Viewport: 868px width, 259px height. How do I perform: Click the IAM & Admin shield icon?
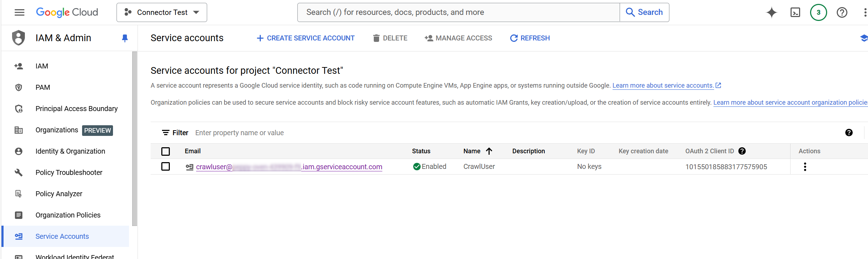click(18, 38)
